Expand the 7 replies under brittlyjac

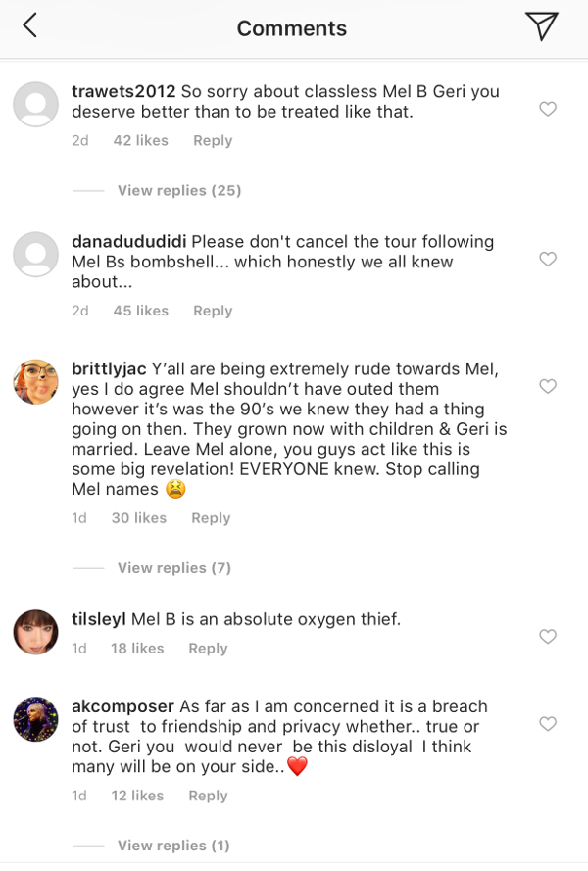coord(173,568)
